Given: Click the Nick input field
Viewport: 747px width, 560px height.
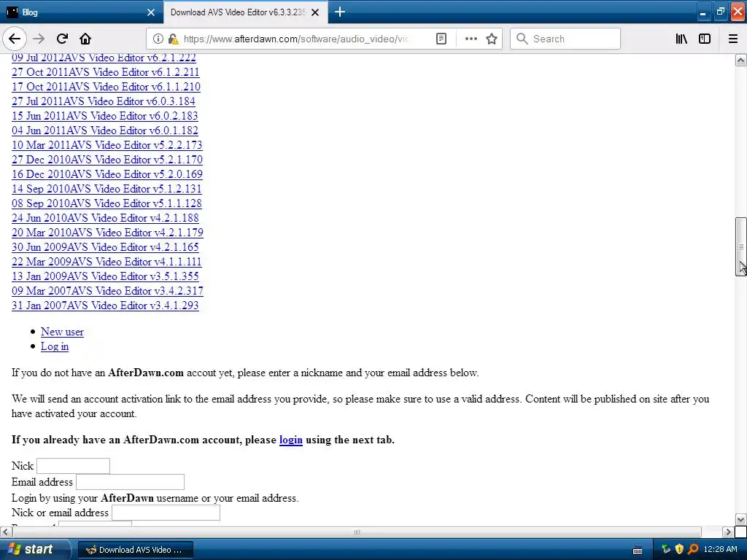Looking at the screenshot, I should pyautogui.click(x=74, y=466).
